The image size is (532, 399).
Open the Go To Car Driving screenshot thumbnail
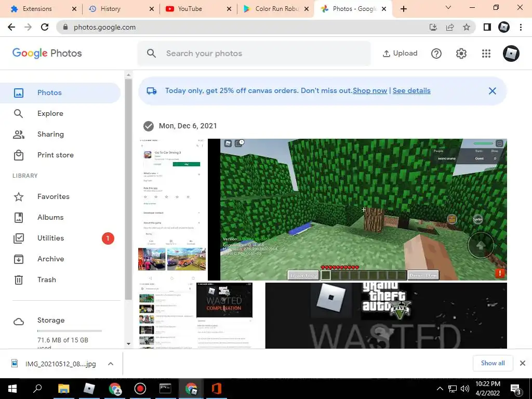[172, 209]
